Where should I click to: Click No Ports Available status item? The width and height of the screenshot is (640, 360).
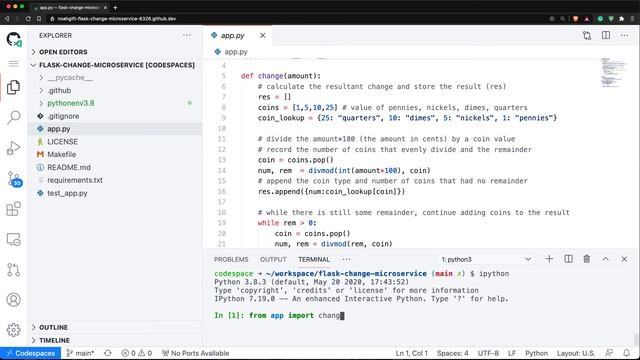tap(196, 353)
